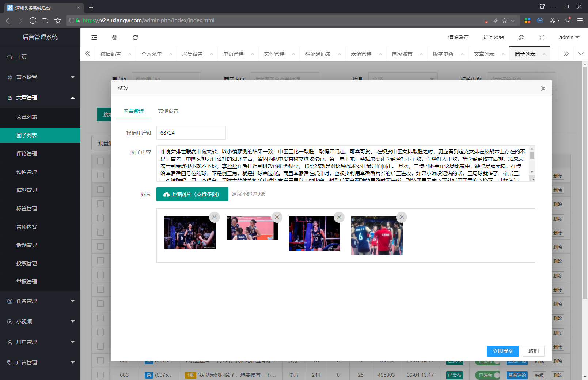Open 标签管理 in the sidebar
The image size is (588, 380).
tap(40, 208)
